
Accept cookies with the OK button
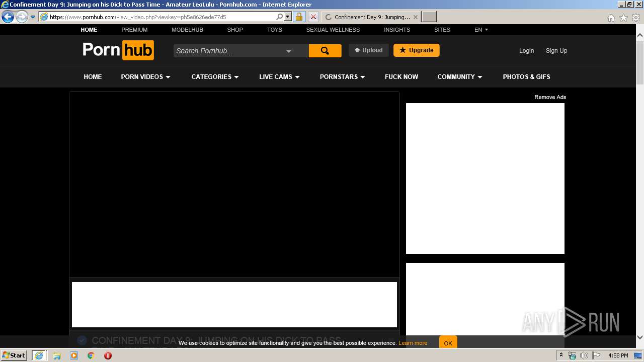click(x=448, y=343)
